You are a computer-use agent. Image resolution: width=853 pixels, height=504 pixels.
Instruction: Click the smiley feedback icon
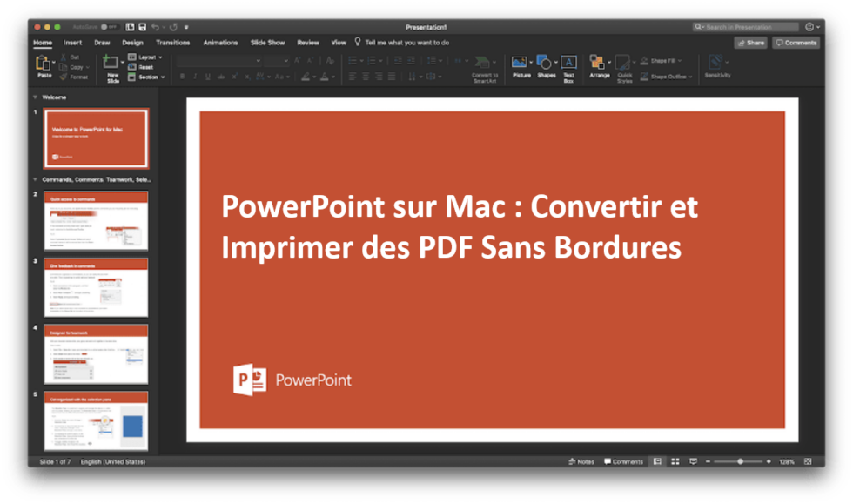click(x=809, y=27)
